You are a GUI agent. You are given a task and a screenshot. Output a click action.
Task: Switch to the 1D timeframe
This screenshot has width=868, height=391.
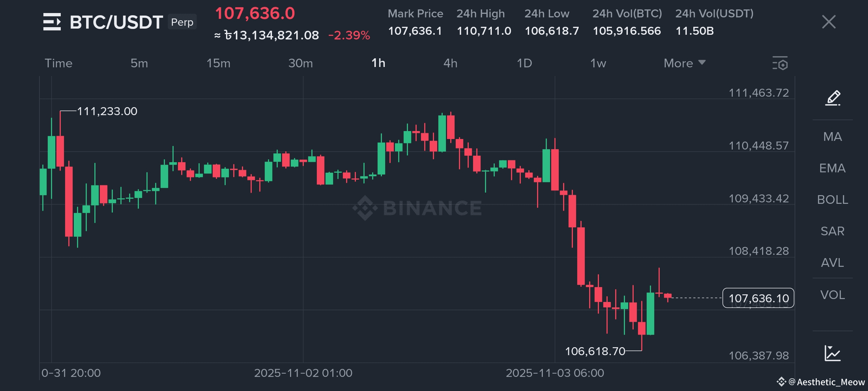[524, 63]
